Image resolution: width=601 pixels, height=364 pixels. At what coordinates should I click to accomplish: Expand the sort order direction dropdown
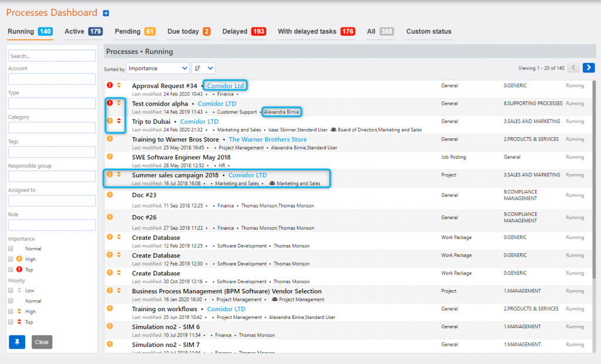click(204, 68)
